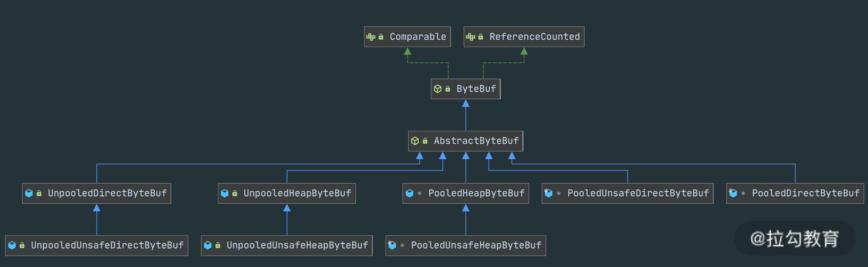Image resolution: width=868 pixels, height=267 pixels.
Task: Click the UnpooledDirectByteBuf class icon
Action: click(29, 193)
